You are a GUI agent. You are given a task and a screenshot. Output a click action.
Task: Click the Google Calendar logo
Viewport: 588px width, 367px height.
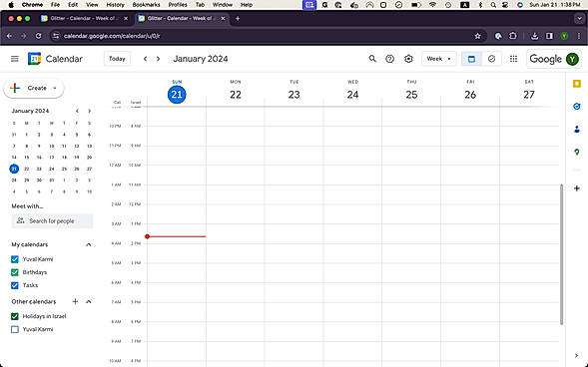[x=34, y=59]
